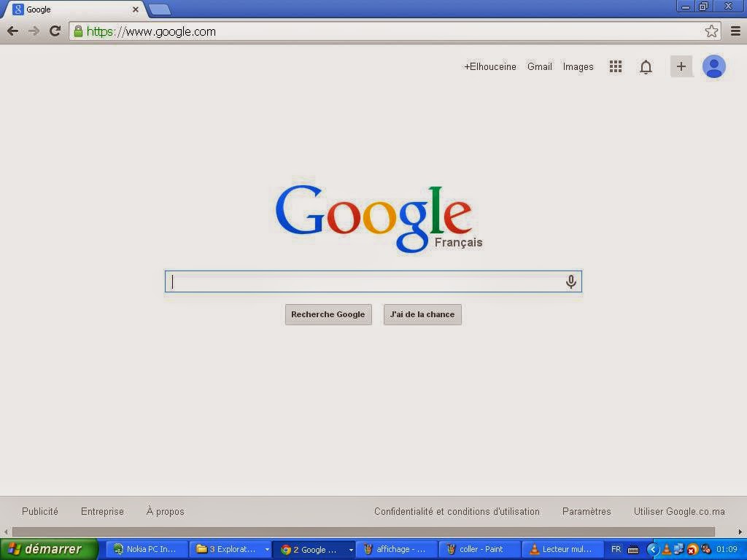Select the Google browser tab
This screenshot has width=747, height=560.
click(74, 9)
